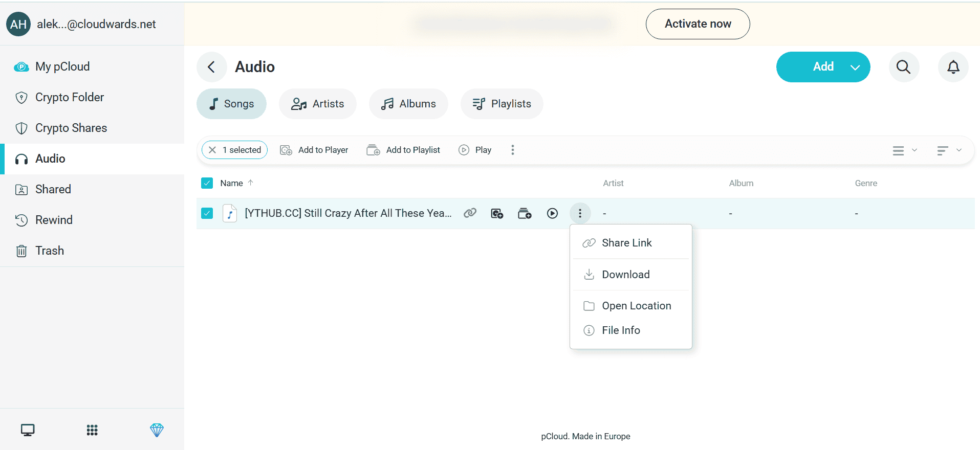980x450 pixels.
Task: Open search with magnifier icon
Action: [904, 67]
